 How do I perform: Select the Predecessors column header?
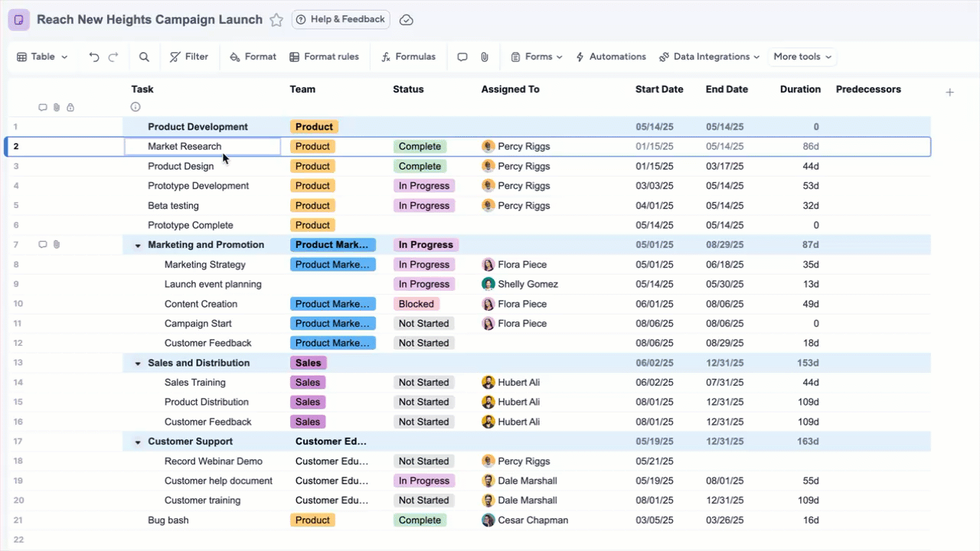[x=868, y=90]
